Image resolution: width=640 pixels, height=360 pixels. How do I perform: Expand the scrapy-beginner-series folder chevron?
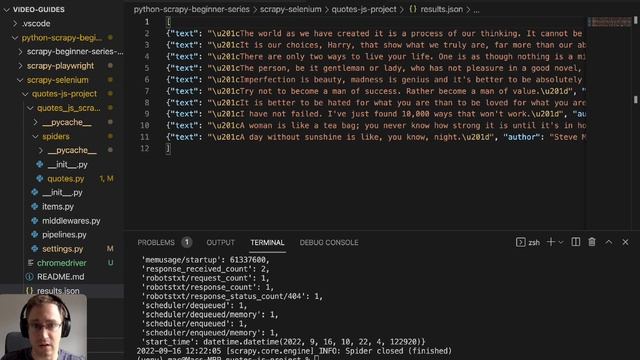(20, 52)
